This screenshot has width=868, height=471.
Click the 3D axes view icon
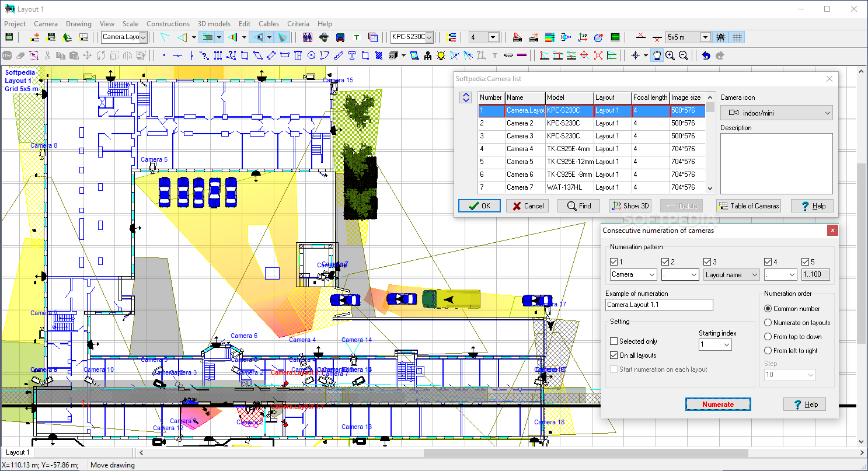tap(582, 37)
